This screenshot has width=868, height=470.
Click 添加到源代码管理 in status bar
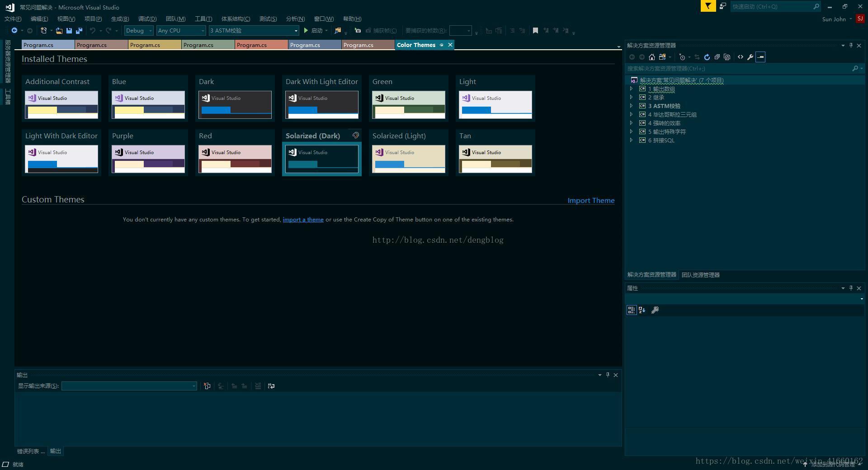click(x=833, y=464)
